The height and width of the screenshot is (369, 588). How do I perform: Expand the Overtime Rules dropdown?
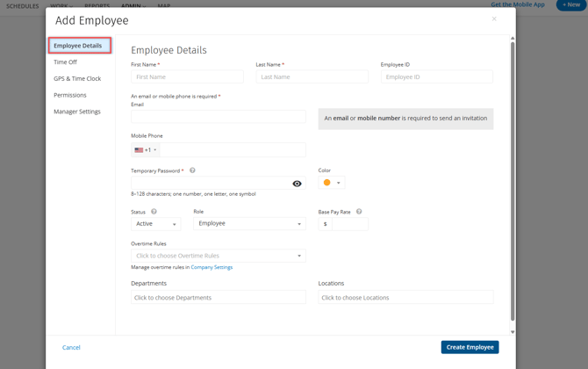pos(219,256)
